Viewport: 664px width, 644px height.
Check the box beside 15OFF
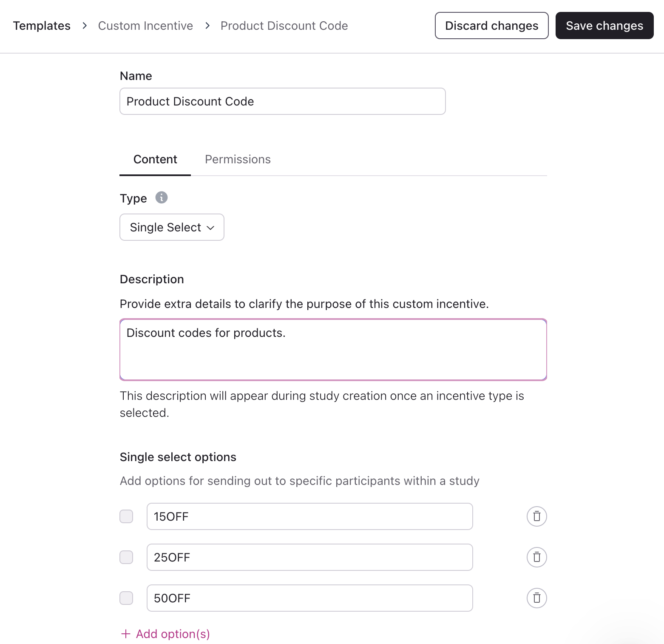click(126, 516)
